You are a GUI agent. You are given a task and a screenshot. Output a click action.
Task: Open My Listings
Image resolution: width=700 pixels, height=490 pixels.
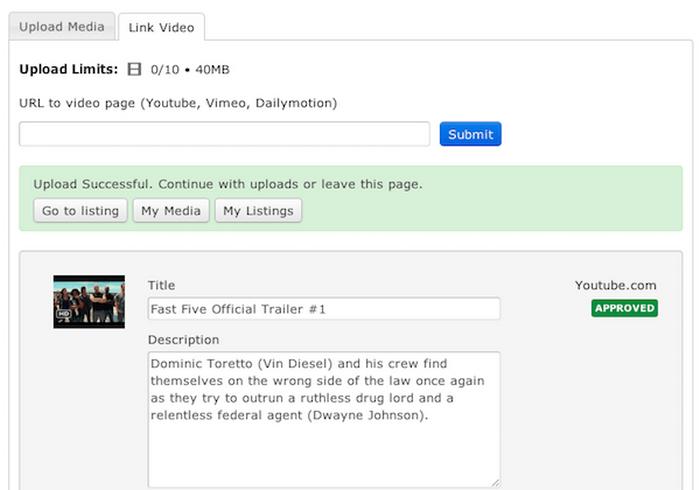click(258, 211)
